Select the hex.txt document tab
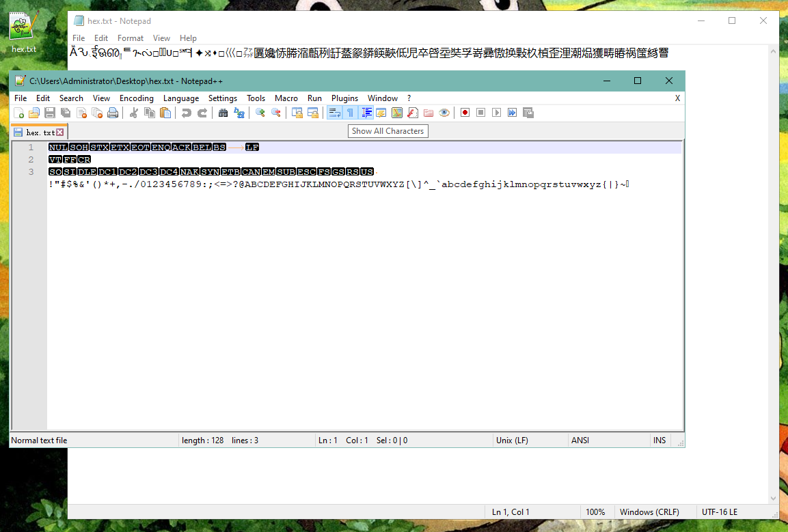This screenshot has width=788, height=532. [x=40, y=132]
